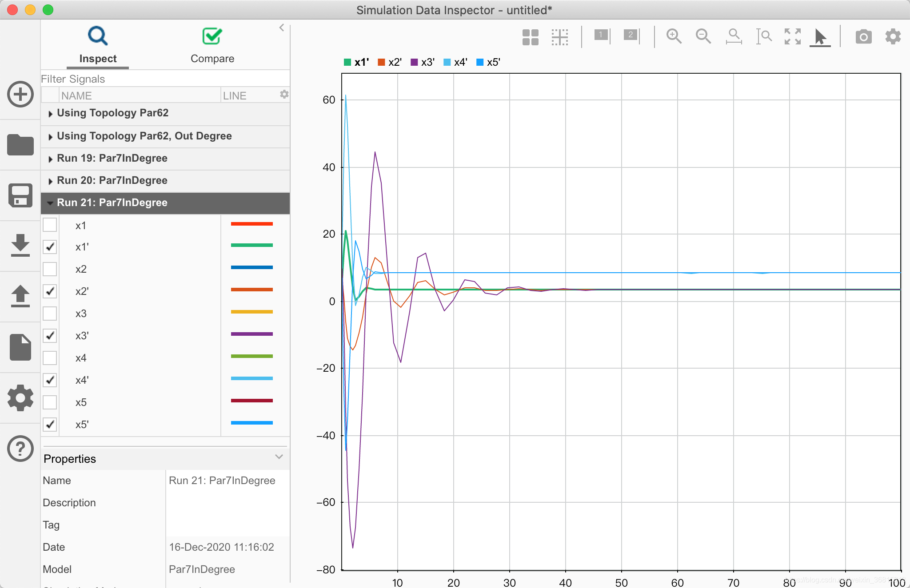Image resolution: width=910 pixels, height=588 pixels.
Task: Open the subplot grid layout icon
Action: 531,37
